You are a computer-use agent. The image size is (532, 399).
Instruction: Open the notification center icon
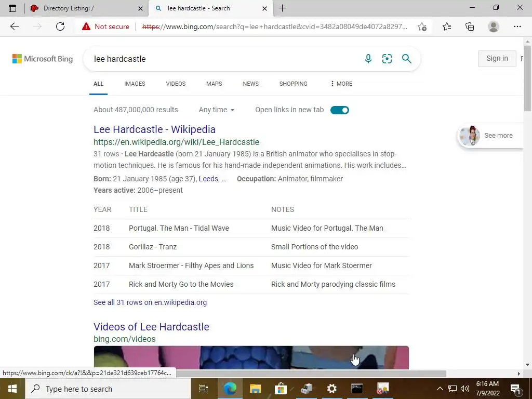(x=515, y=389)
